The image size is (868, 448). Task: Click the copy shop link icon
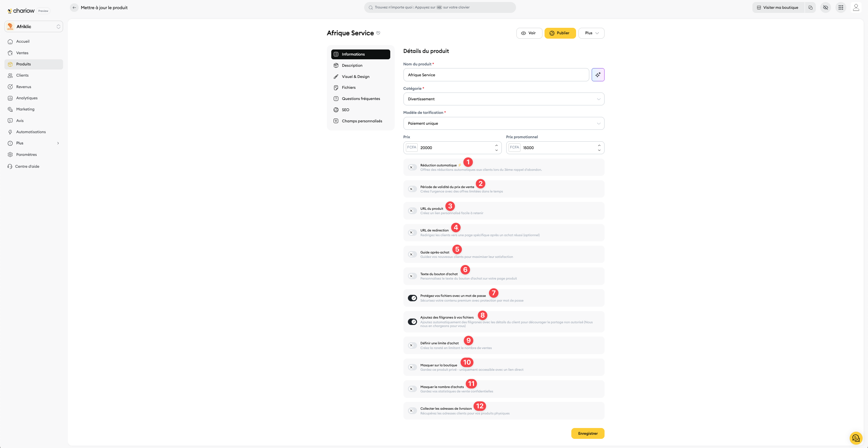tap(810, 7)
